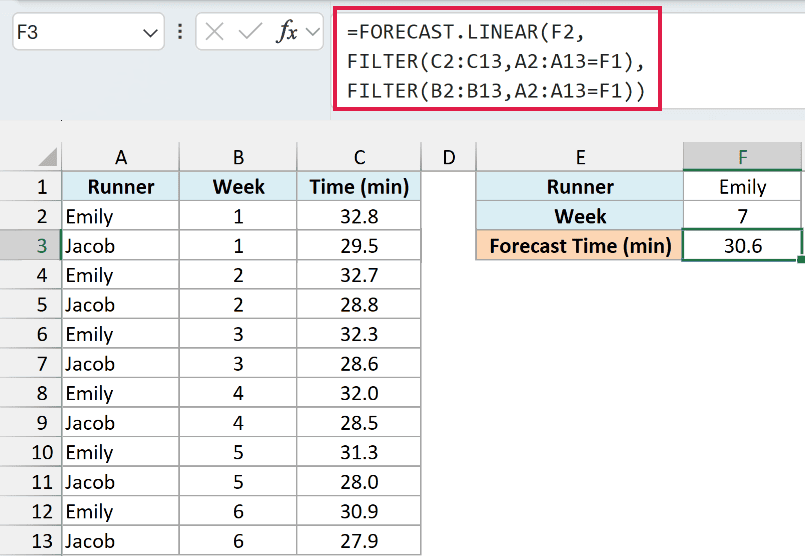Select cell C6 with value 32.3
Viewport: 805px width, 556px height.
(x=359, y=334)
